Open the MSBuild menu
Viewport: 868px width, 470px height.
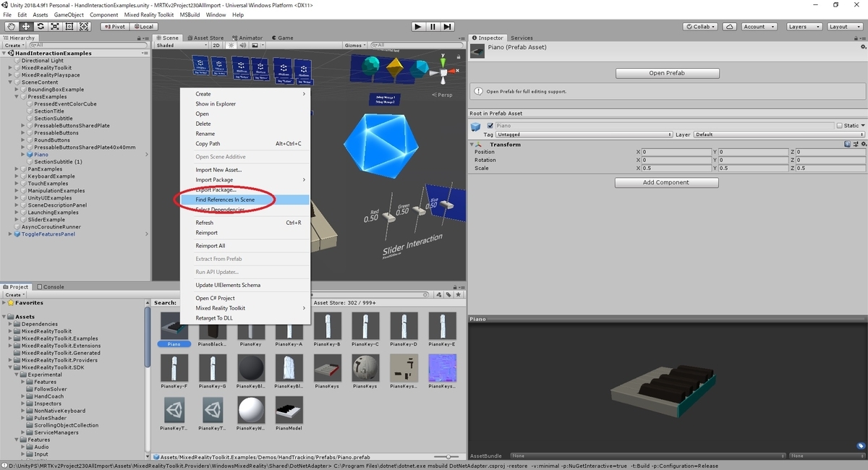[190, 14]
